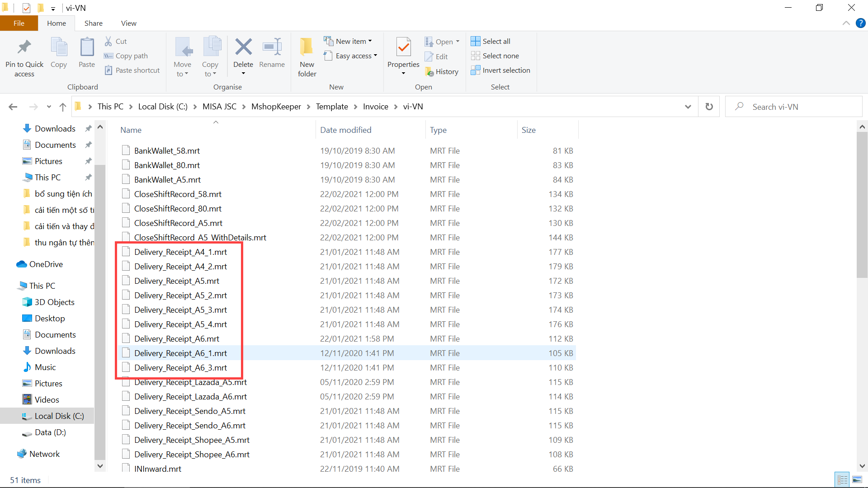Click the Paste clipboard icon
The height and width of the screenshot is (488, 868).
[87, 47]
